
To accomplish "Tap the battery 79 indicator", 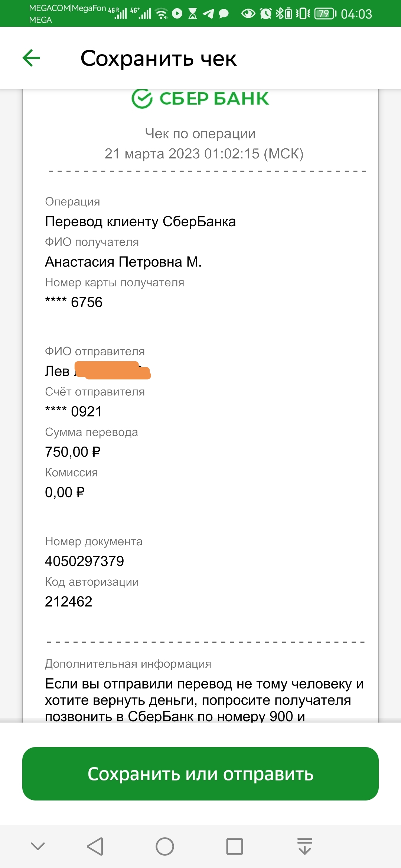I will [325, 14].
